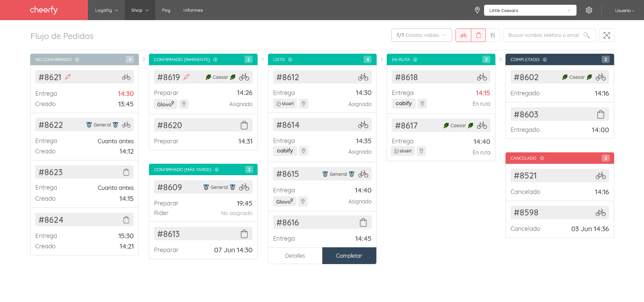The height and width of the screenshot is (302, 644).
Task: Open Informes section
Action: click(193, 10)
